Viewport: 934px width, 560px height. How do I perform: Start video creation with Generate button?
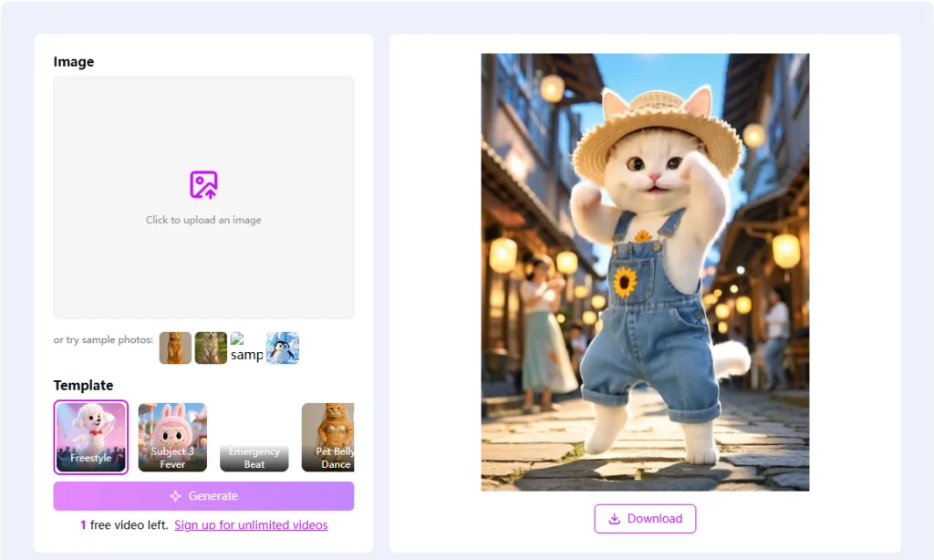click(203, 496)
